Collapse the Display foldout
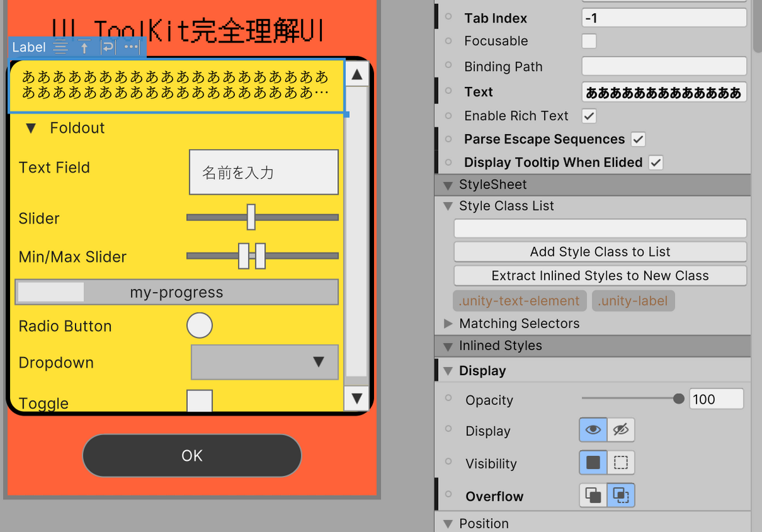The width and height of the screenshot is (762, 532). pos(448,371)
